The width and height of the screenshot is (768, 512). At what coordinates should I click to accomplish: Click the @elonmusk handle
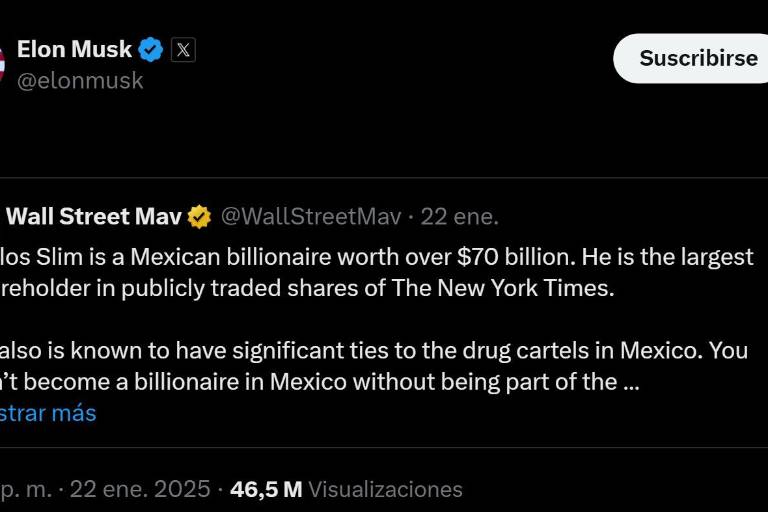[x=80, y=81]
